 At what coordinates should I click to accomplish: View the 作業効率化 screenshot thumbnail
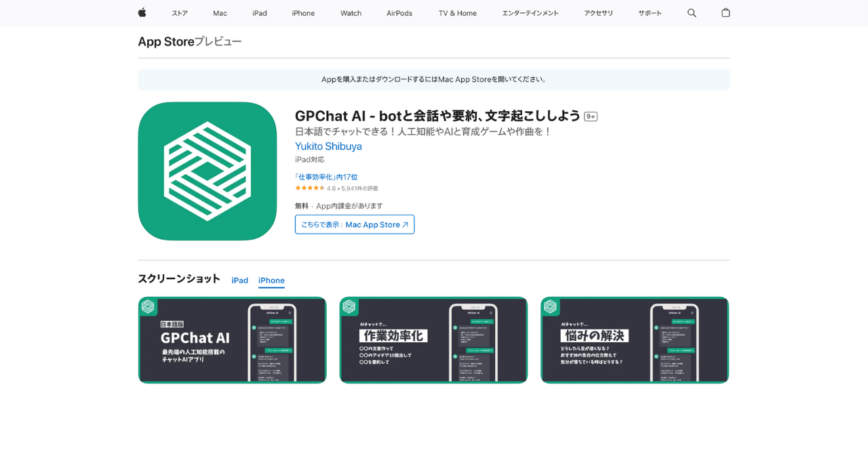433,340
